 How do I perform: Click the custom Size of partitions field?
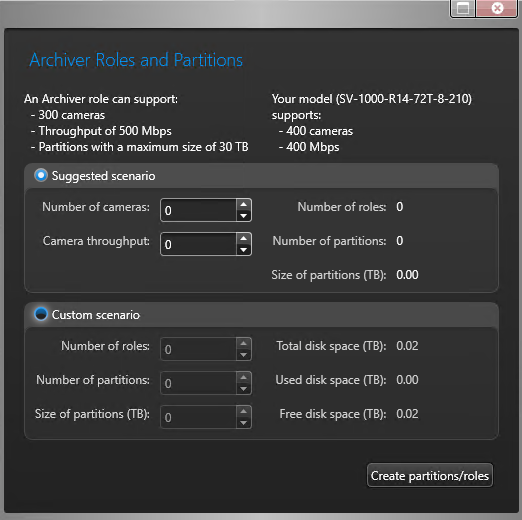click(199, 417)
